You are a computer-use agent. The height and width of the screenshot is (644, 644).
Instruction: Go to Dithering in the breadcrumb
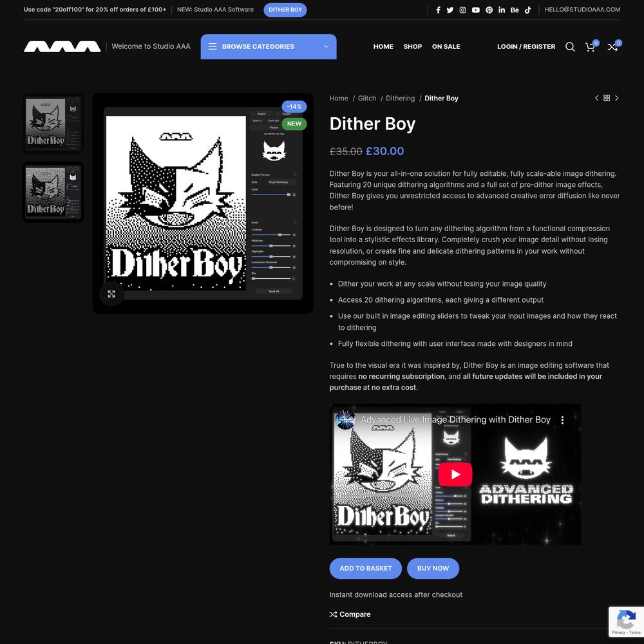pos(401,99)
